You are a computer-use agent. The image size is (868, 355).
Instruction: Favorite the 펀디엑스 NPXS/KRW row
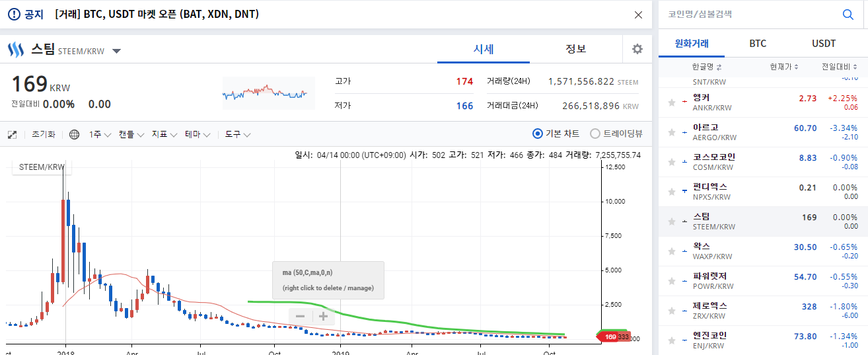pyautogui.click(x=672, y=192)
